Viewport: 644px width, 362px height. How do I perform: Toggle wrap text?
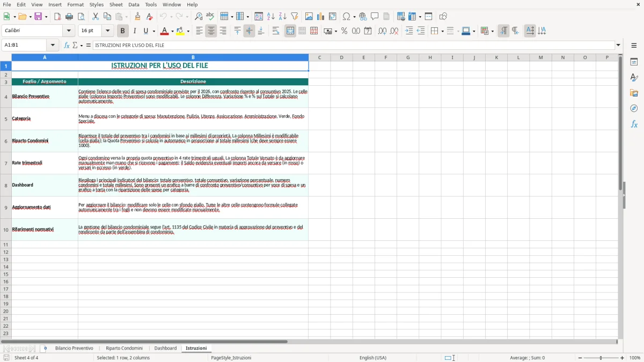(276, 31)
